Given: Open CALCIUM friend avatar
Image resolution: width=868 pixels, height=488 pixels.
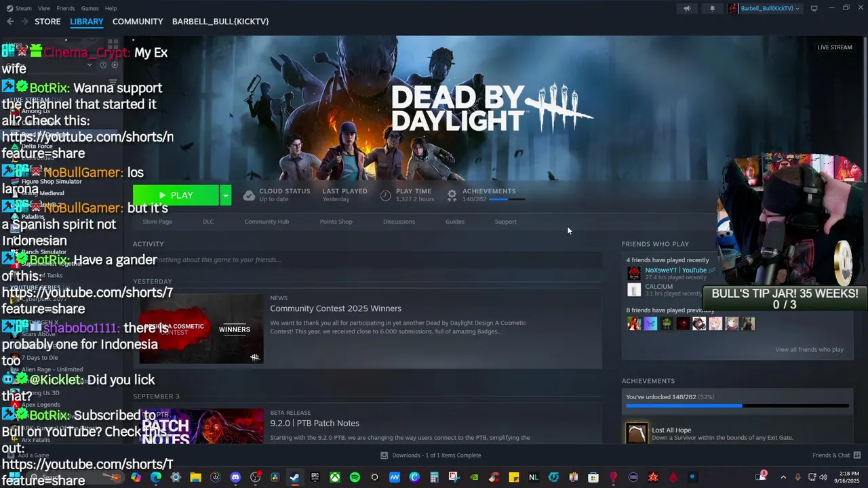Looking at the screenshot, I should point(634,289).
